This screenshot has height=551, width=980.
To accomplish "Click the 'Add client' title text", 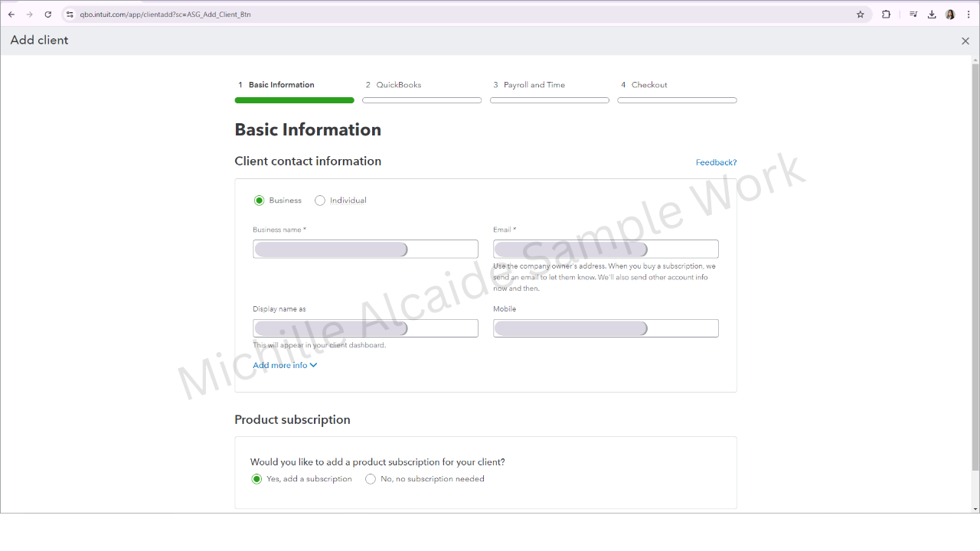I will click(x=39, y=41).
